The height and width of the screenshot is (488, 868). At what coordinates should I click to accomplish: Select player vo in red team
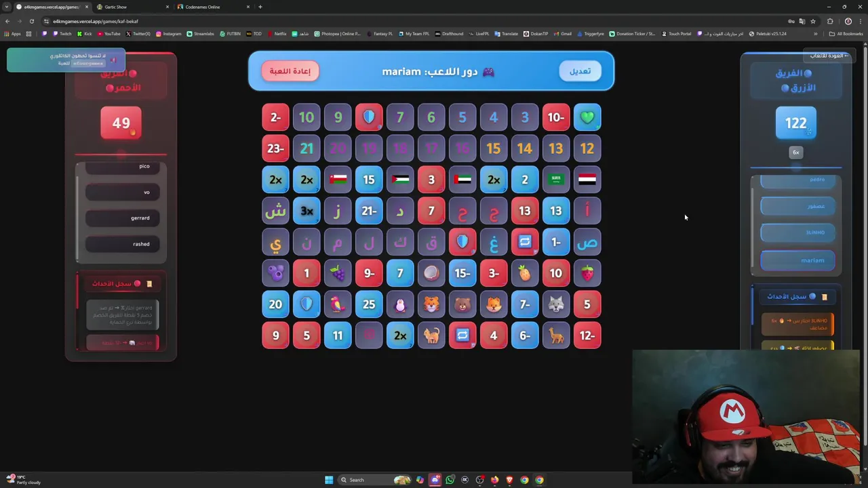[x=122, y=192]
